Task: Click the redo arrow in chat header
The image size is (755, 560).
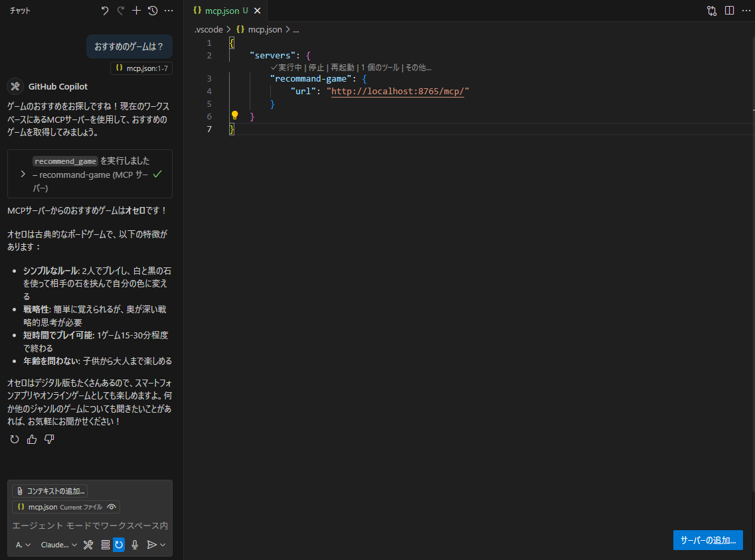Action: click(x=120, y=11)
